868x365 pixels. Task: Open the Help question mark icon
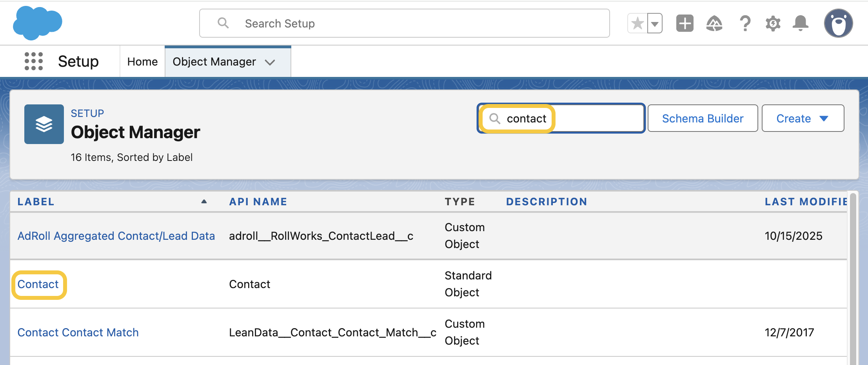tap(745, 24)
